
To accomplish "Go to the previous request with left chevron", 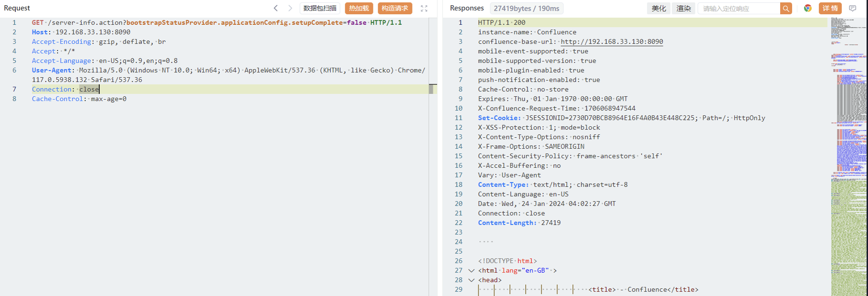I will click(x=275, y=8).
